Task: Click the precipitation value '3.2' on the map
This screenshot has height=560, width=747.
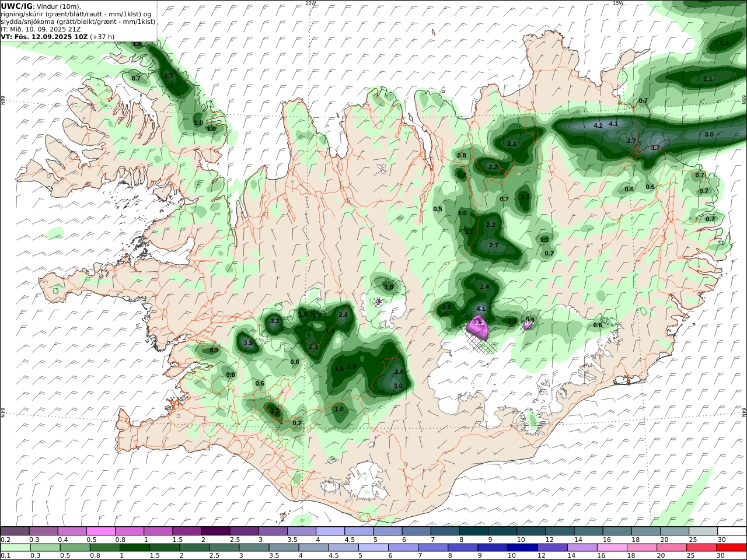Action: (275, 321)
